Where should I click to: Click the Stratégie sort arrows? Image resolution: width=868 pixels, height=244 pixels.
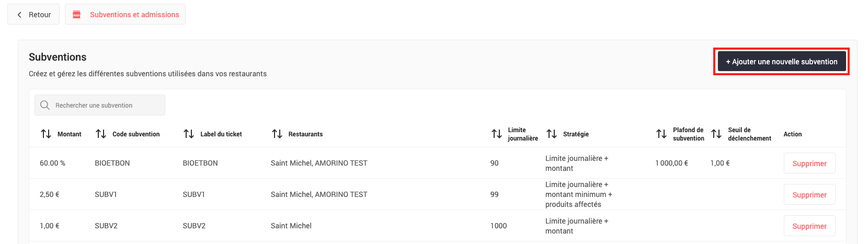[552, 134]
